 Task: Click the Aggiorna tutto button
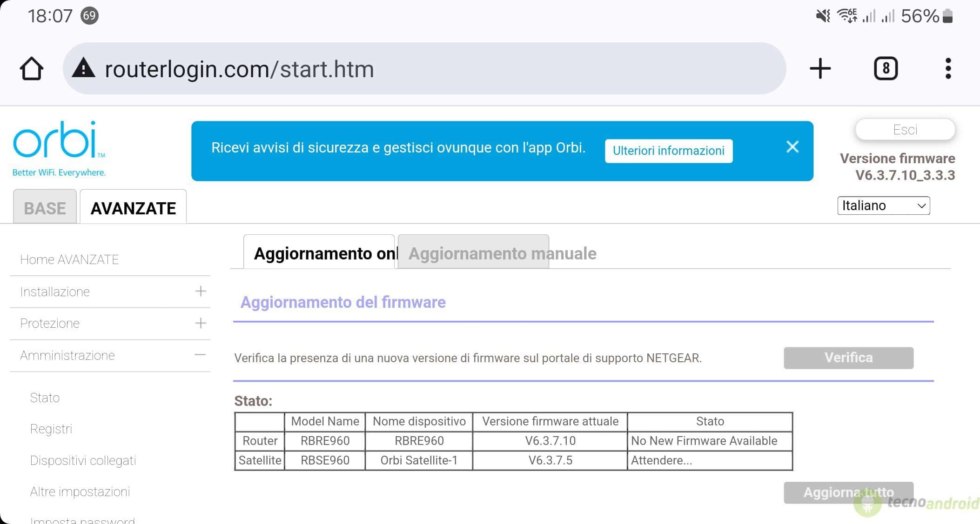(x=848, y=492)
